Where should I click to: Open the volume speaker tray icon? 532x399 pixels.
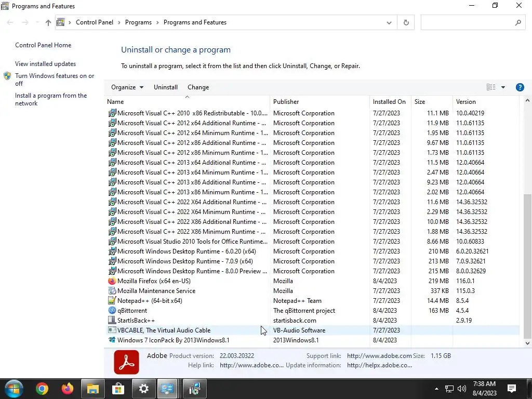click(462, 389)
